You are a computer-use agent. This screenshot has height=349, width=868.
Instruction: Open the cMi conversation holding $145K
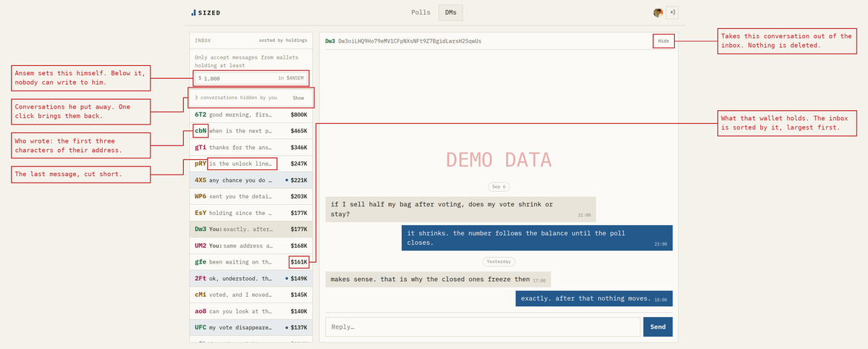[250, 295]
